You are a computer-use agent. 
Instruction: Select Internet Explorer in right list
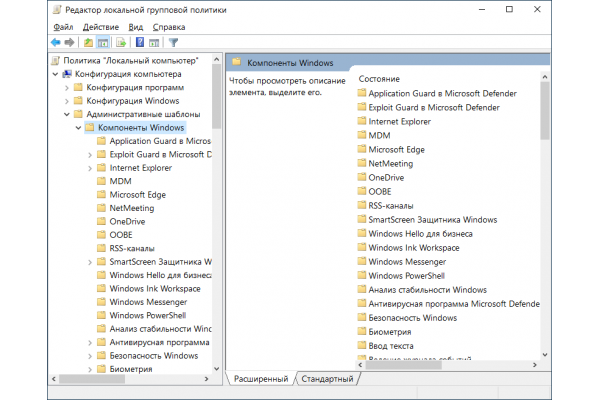(x=399, y=121)
